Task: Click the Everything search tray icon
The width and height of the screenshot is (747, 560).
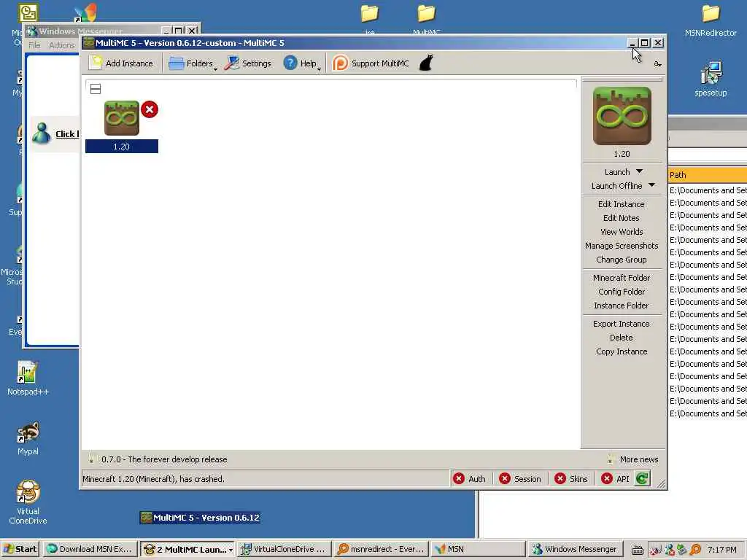Action: click(695, 550)
